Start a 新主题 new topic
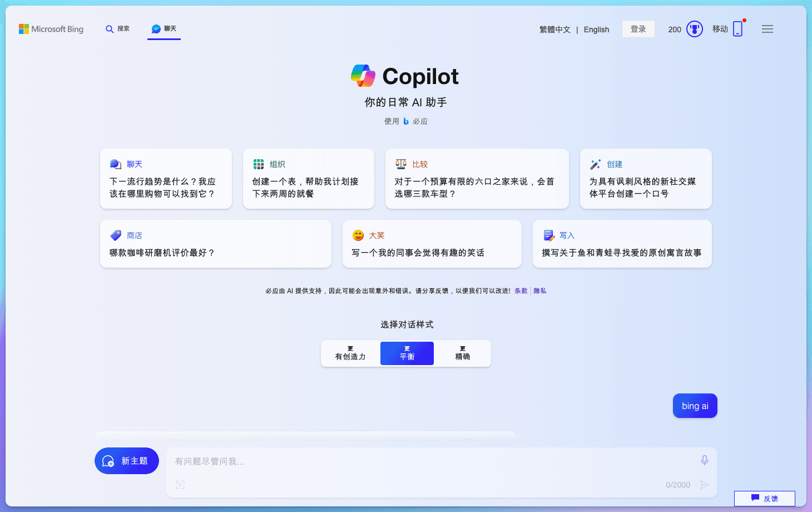This screenshot has width=812, height=512. pos(127,461)
